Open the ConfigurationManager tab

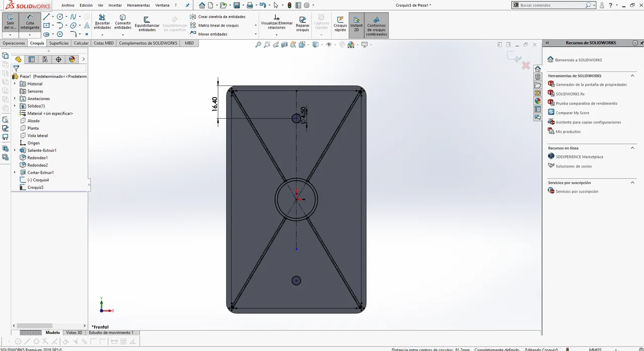[45, 59]
